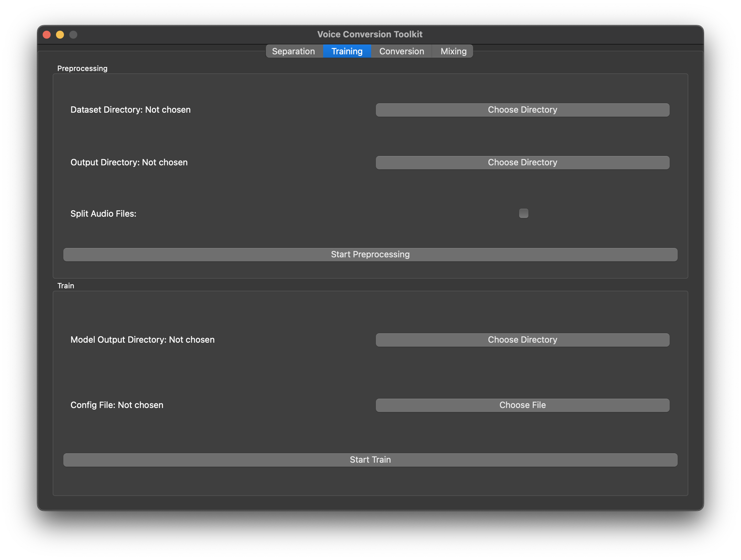741x560 pixels.
Task: Choose Model Output Directory for training
Action: (x=523, y=339)
